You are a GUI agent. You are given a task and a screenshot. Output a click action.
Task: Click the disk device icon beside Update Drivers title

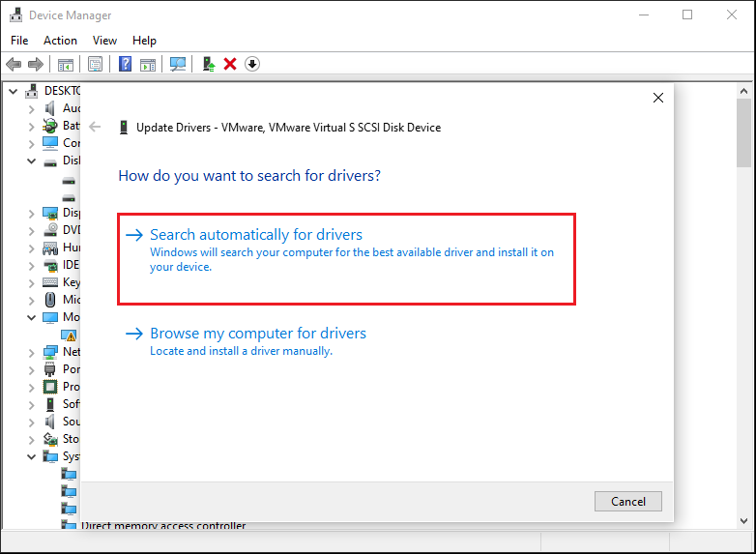coord(124,128)
